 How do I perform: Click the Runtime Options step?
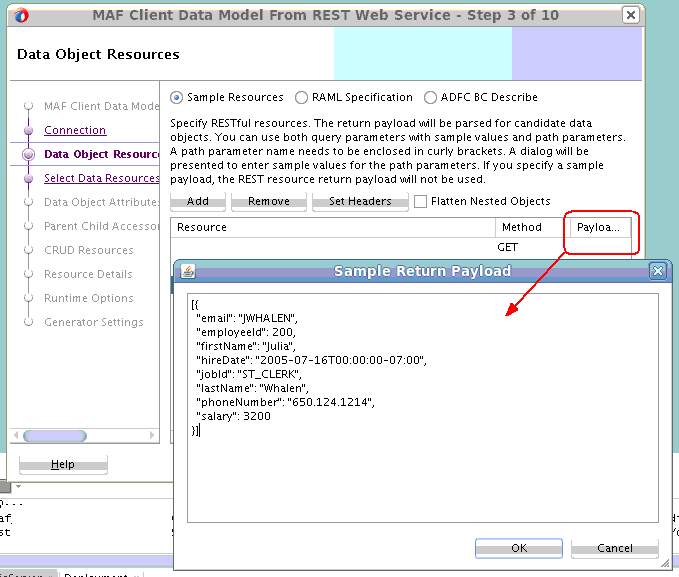coord(89,298)
